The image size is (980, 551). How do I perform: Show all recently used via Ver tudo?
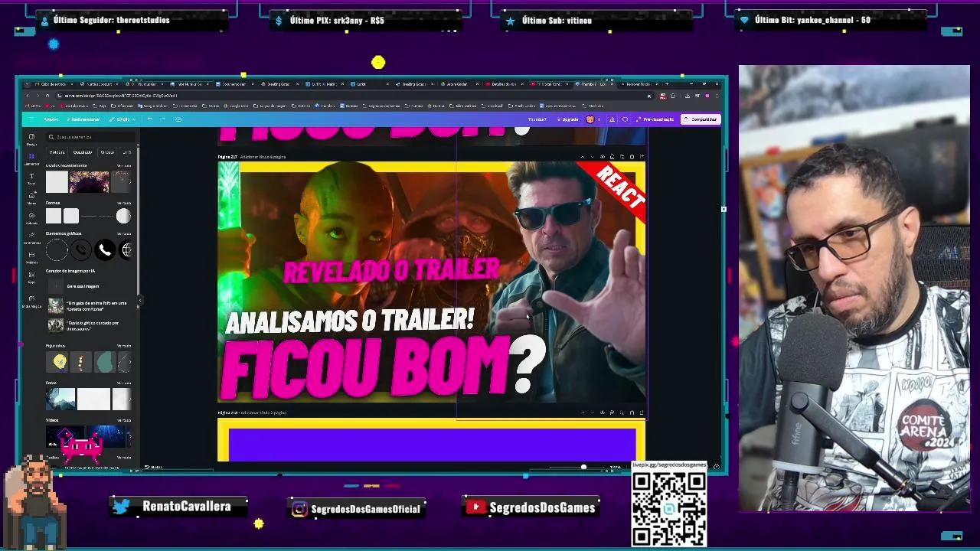coord(124,166)
